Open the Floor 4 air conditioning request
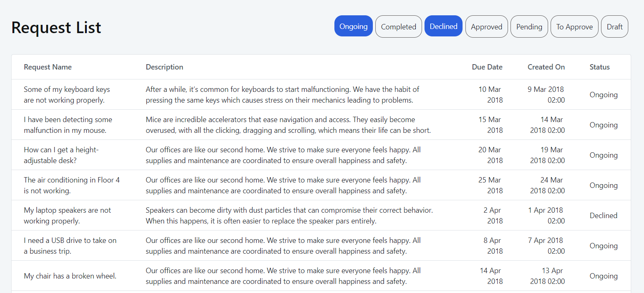Image resolution: width=644 pixels, height=293 pixels. [x=72, y=185]
